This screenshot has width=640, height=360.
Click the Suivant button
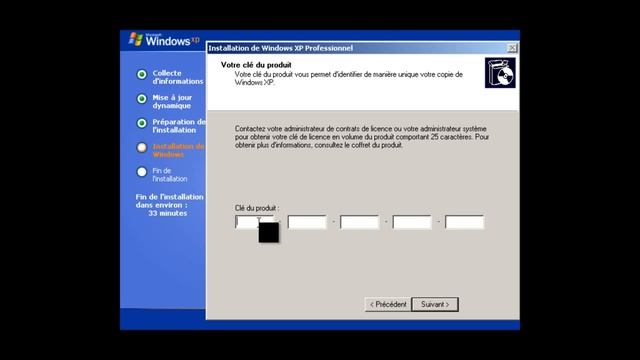[435, 304]
